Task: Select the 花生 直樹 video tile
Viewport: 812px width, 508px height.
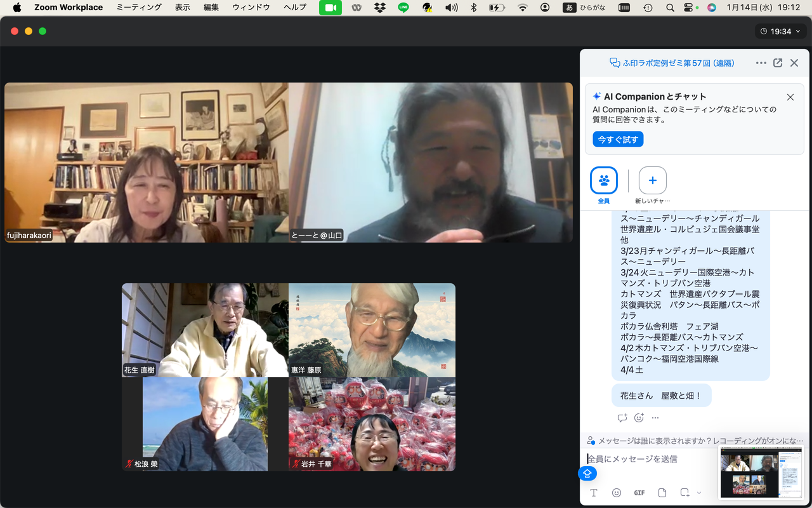Action: pos(205,330)
